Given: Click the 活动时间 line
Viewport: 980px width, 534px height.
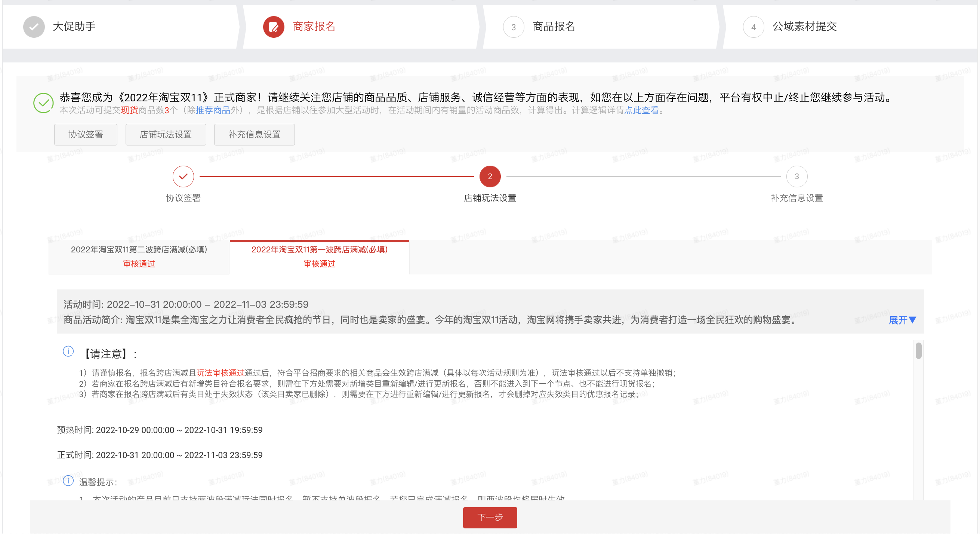Looking at the screenshot, I should pos(186,304).
